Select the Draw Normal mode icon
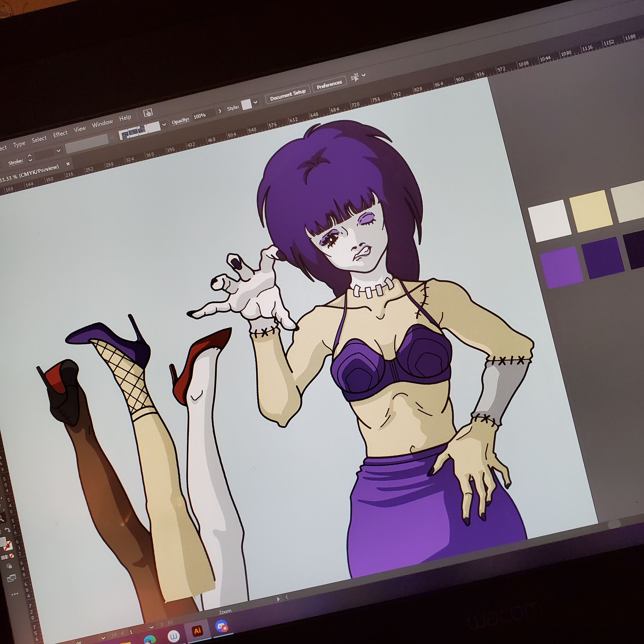 click(9, 566)
